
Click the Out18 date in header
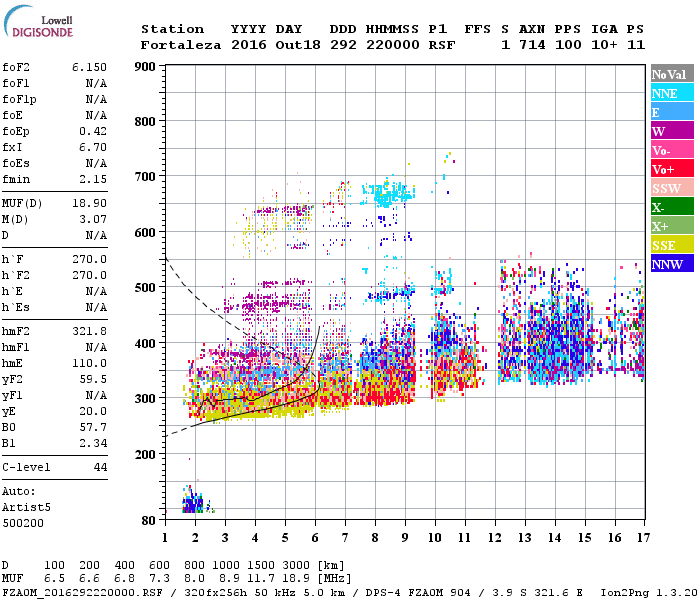298,45
